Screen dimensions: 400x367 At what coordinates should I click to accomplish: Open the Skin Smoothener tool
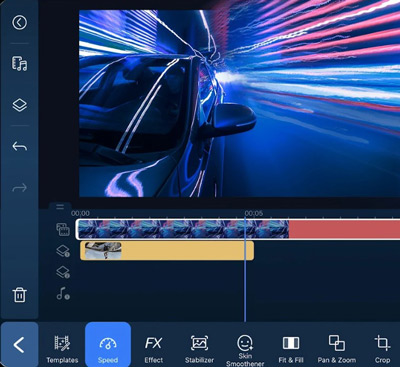point(245,350)
